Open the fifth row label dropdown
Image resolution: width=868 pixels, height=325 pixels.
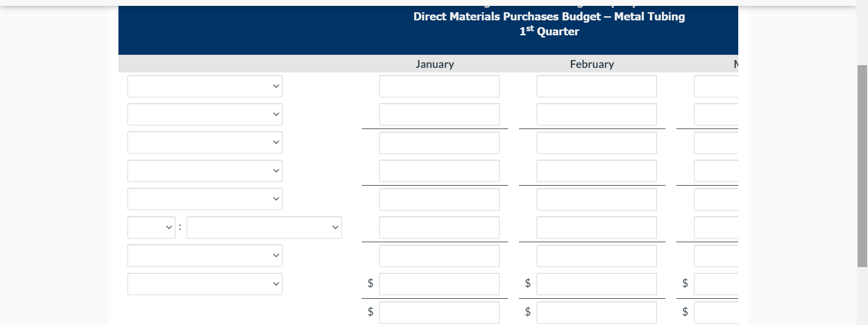(x=205, y=199)
